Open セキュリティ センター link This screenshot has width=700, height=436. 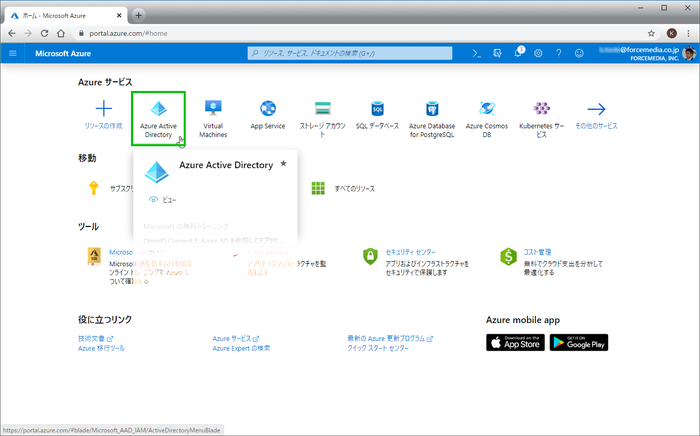410,252
